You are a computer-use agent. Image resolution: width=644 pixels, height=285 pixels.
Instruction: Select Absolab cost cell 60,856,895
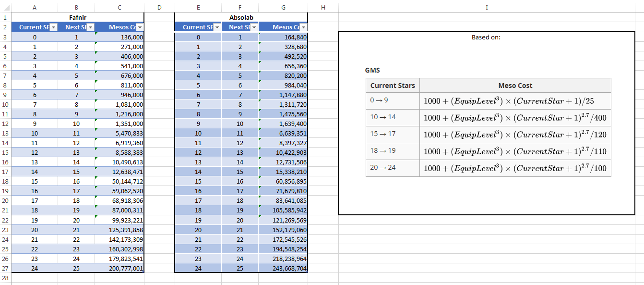pyautogui.click(x=283, y=182)
